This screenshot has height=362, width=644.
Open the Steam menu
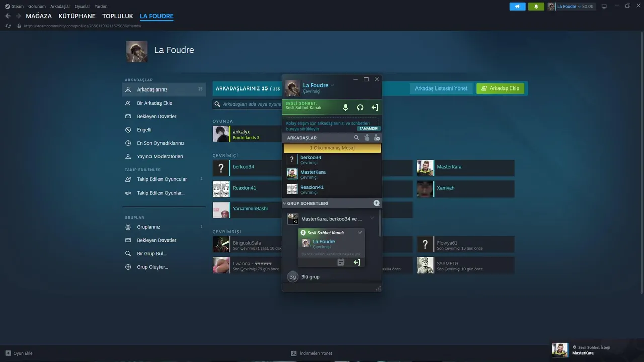[x=14, y=6]
